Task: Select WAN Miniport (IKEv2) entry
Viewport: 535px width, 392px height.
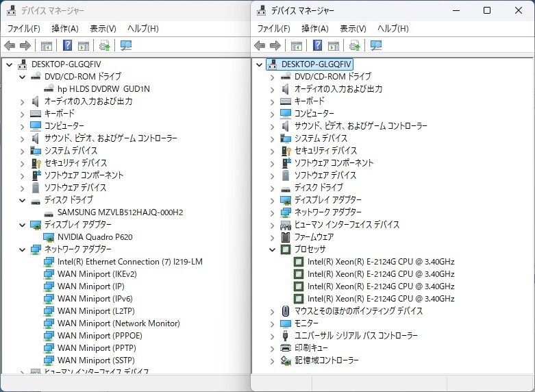Action: pyautogui.click(x=97, y=274)
